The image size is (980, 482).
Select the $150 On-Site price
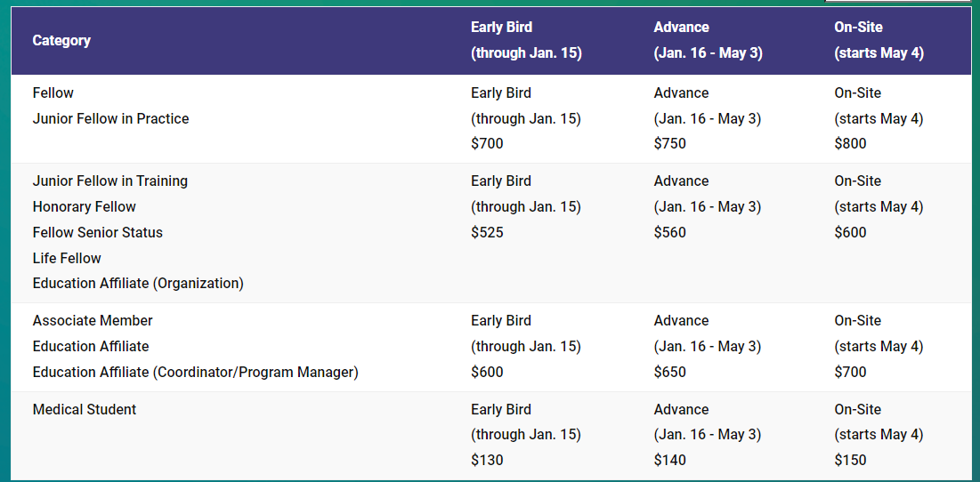pos(850,460)
